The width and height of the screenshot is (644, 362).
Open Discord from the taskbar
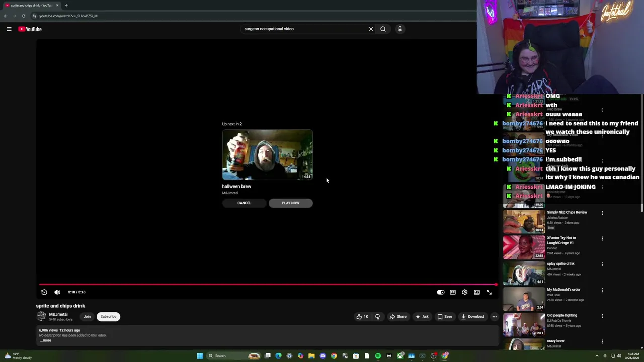coord(323,356)
